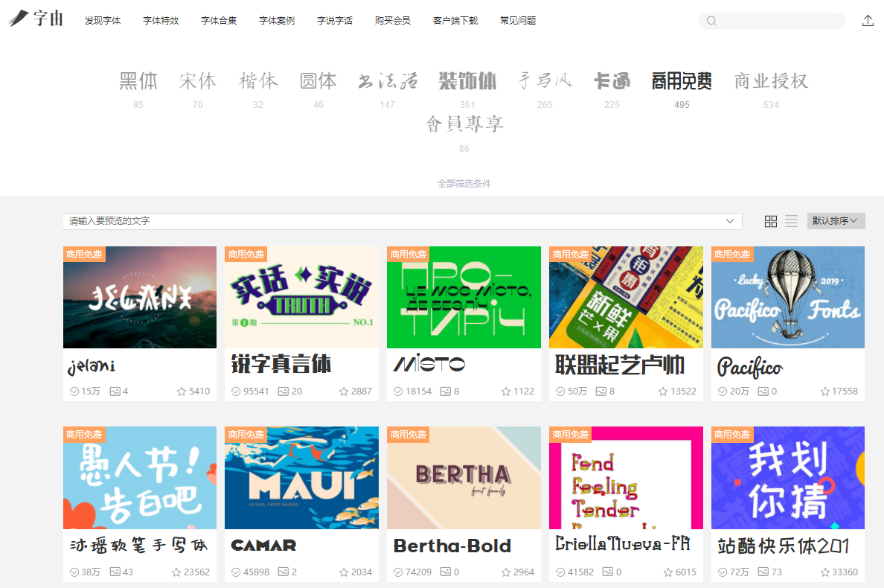Open the 默认排序 sort dropdown

tap(836, 221)
